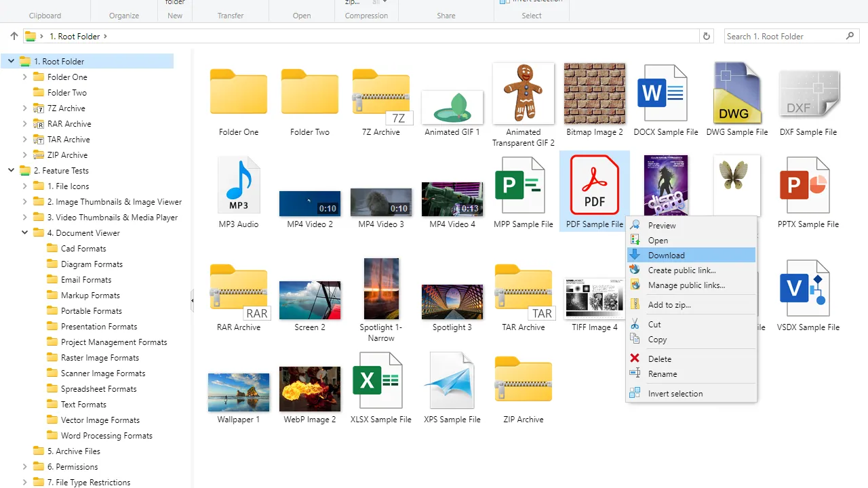Click the search magnifier icon

(x=850, y=36)
